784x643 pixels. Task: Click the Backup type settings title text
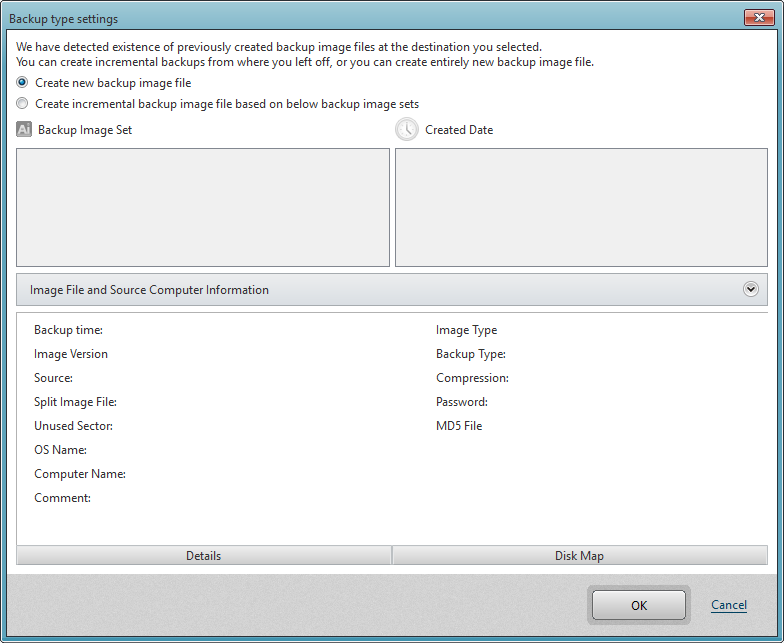tap(64, 19)
